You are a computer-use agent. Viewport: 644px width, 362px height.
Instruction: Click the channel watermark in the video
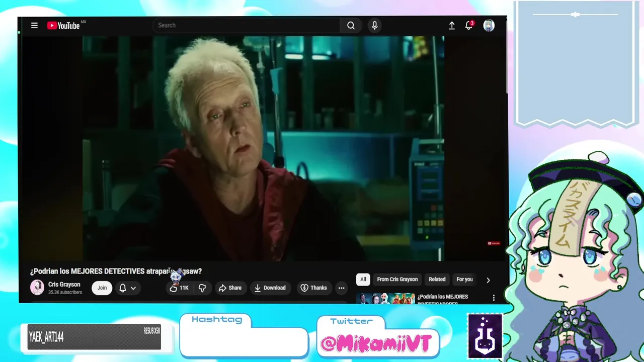tap(494, 243)
